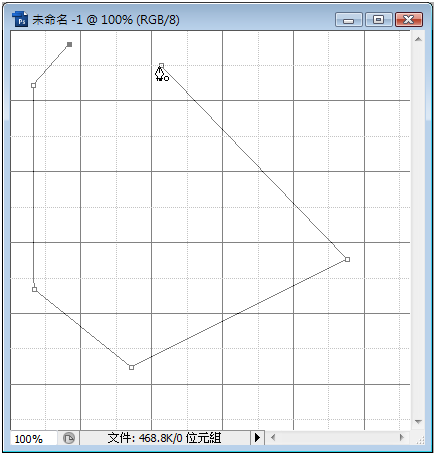Click the anchor point under the pen cursor
This screenshot has height=455, width=436.
pyautogui.click(x=161, y=65)
